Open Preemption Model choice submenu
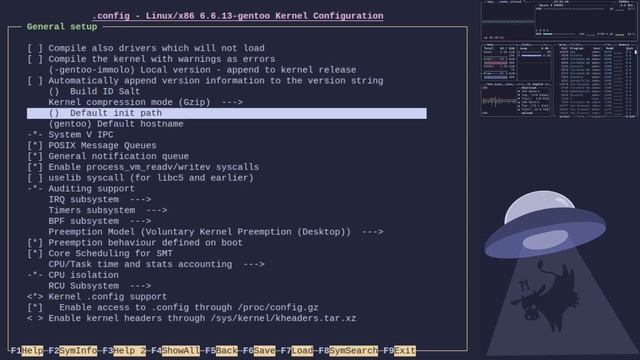 point(216,232)
